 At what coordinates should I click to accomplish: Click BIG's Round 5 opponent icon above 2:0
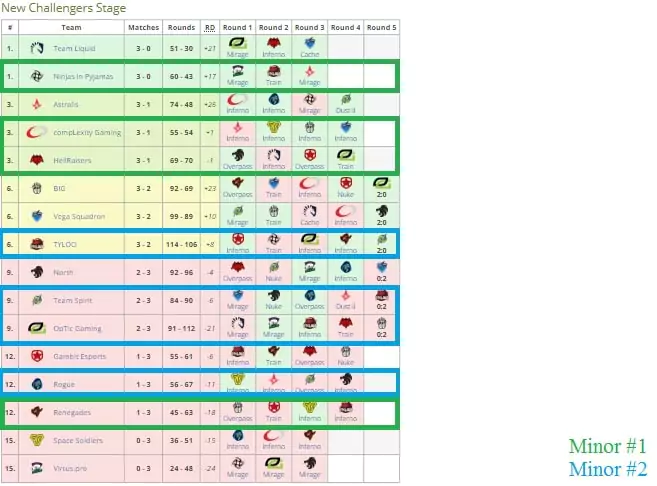pos(382,183)
